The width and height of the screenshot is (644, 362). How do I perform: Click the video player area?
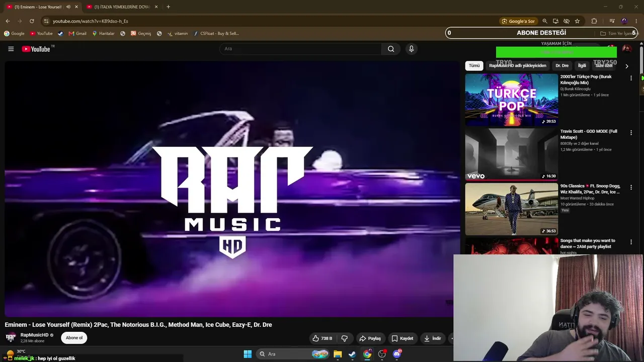pyautogui.click(x=231, y=189)
